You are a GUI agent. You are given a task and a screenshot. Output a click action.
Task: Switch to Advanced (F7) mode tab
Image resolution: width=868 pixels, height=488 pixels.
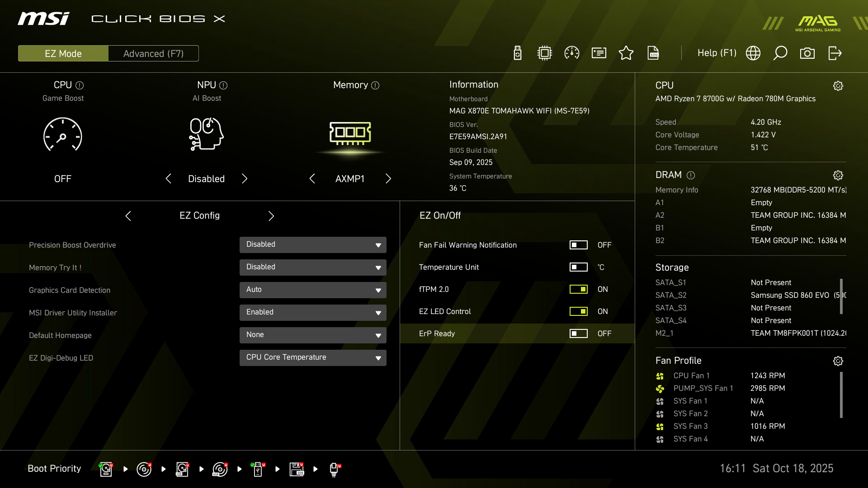click(x=153, y=53)
